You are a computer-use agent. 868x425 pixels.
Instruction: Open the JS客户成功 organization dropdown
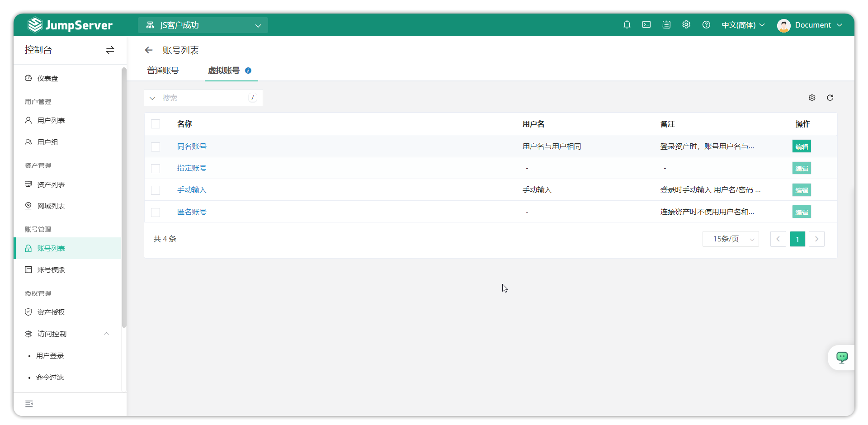click(203, 25)
